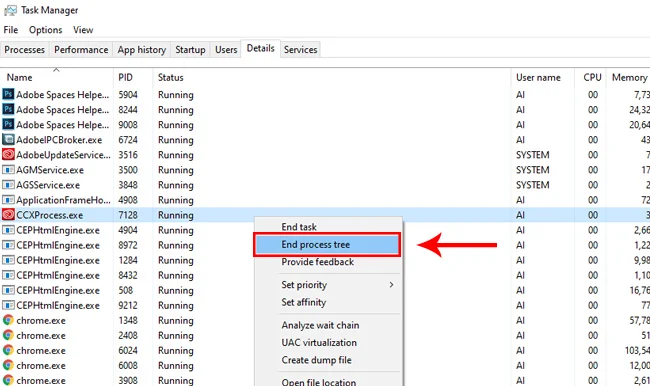The image size is (650, 386).
Task: Click the CEPHtmlEngine icon for PID 508
Action: click(x=8, y=290)
